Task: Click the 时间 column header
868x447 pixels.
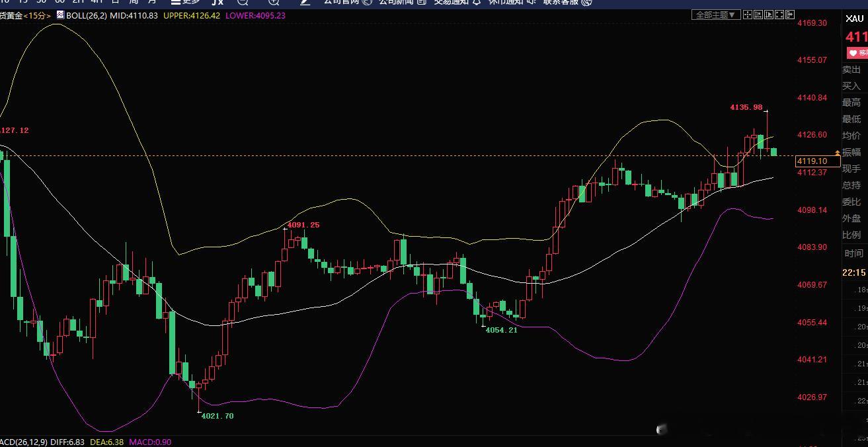Action: tap(853, 253)
